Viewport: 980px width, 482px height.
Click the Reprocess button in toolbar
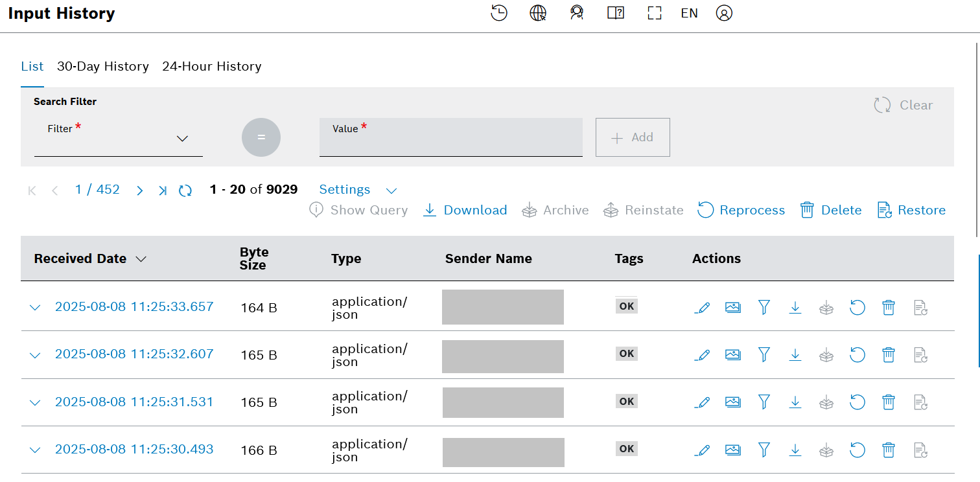741,210
